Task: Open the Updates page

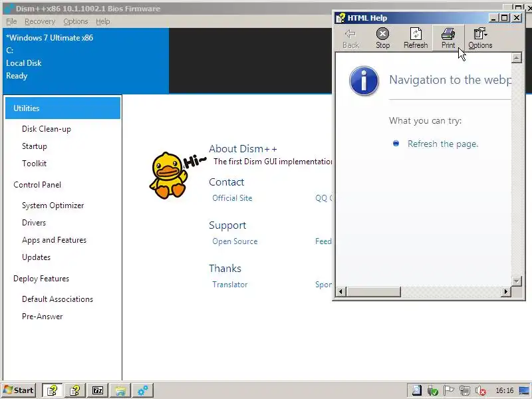Action: click(36, 257)
